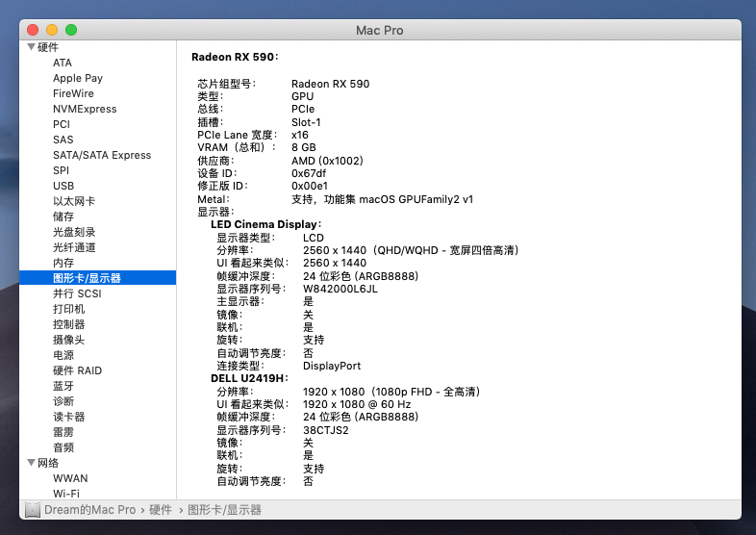Click the DisplayPort connection value
The width and height of the screenshot is (756, 535).
click(332, 366)
